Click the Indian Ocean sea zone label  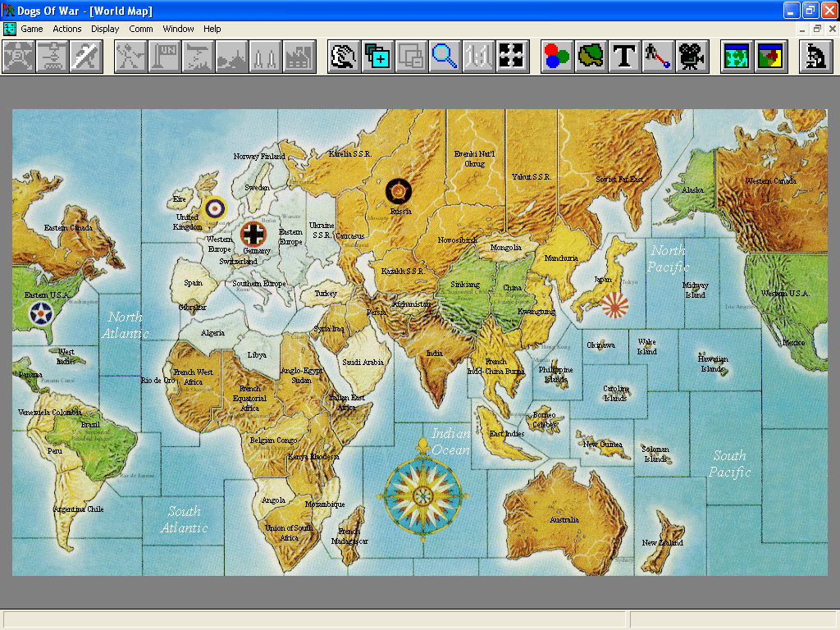[x=450, y=441]
